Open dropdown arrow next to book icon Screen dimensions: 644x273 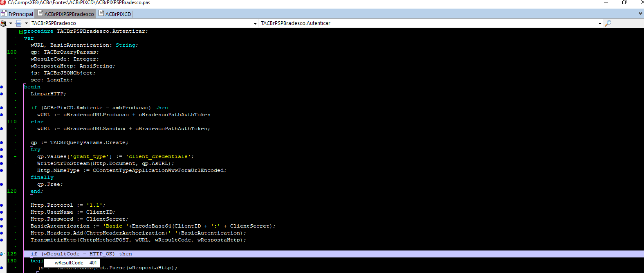(11, 23)
